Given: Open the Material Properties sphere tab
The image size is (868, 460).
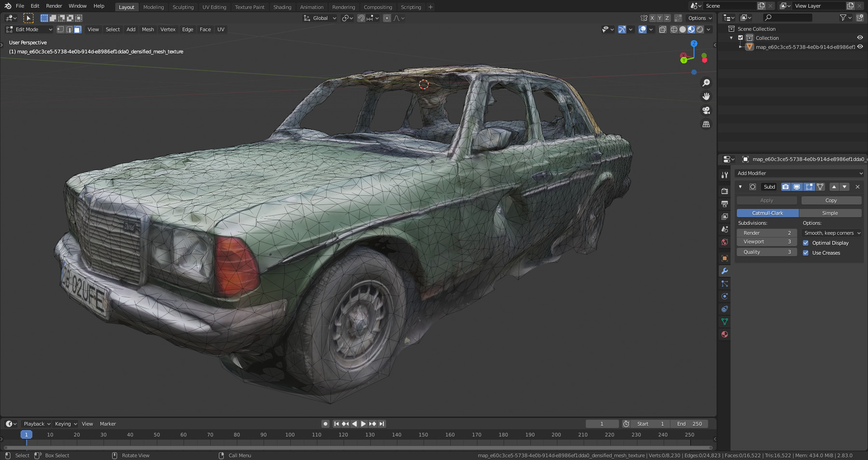Looking at the screenshot, I should pyautogui.click(x=724, y=334).
